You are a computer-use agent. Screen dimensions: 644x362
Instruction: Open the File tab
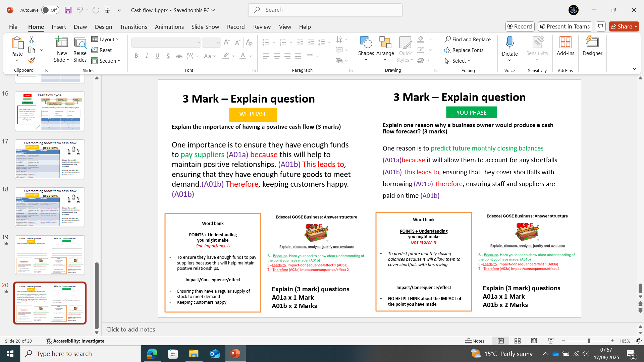(13, 27)
